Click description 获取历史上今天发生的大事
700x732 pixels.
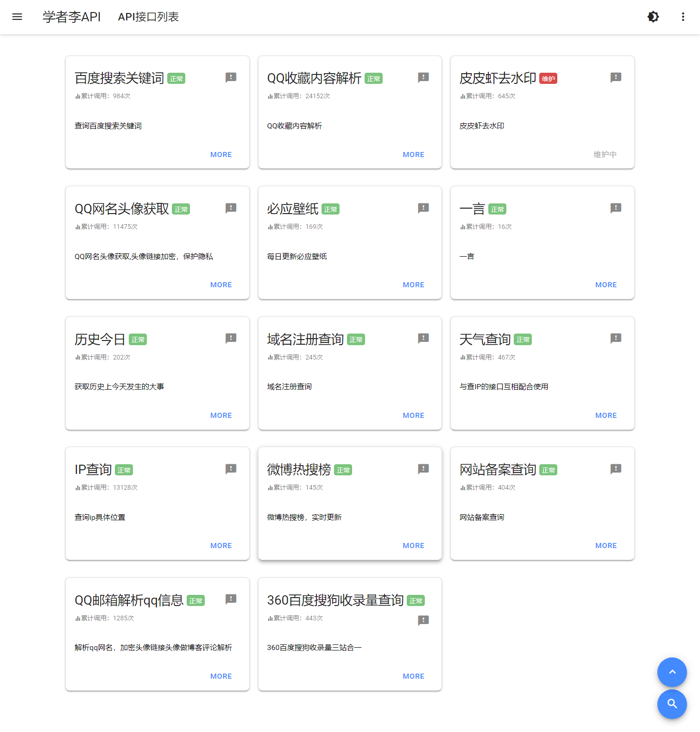click(120, 387)
